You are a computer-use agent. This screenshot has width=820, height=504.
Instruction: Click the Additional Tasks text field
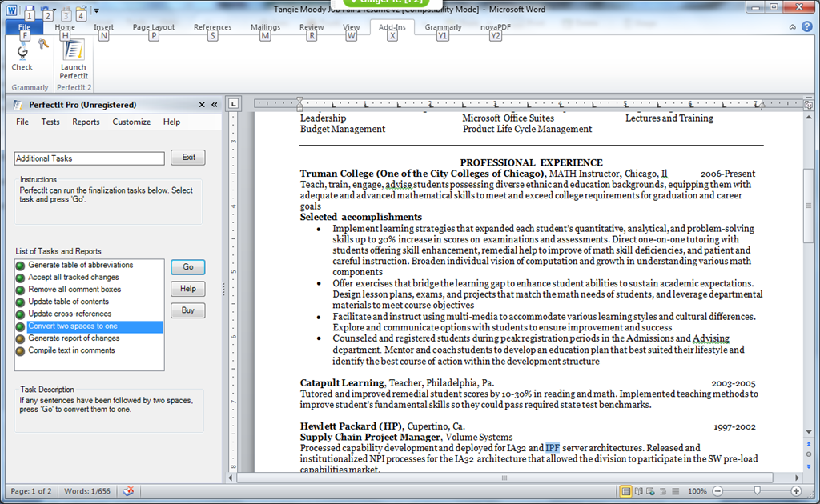coord(90,158)
